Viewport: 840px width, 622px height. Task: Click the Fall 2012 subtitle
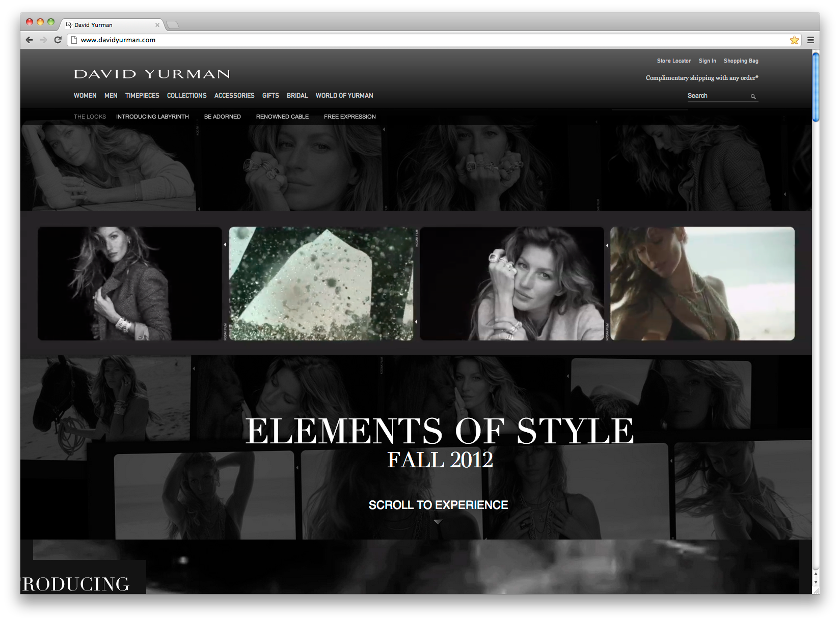coord(440,460)
